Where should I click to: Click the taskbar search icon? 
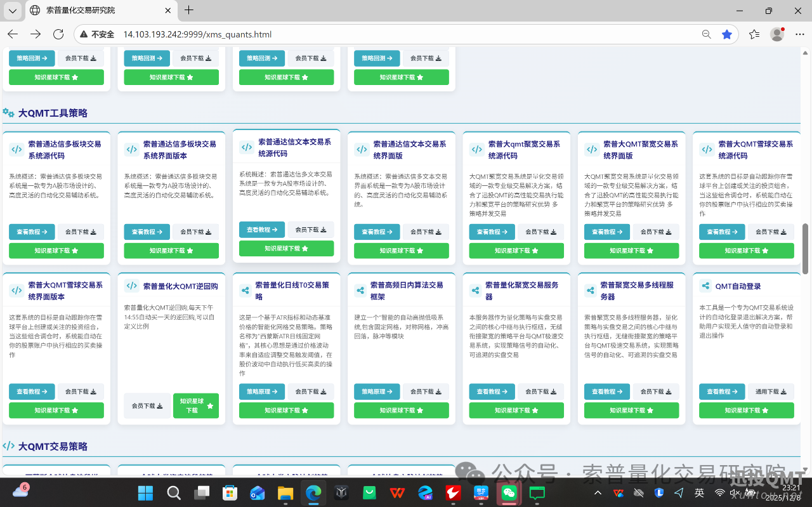coord(173,493)
